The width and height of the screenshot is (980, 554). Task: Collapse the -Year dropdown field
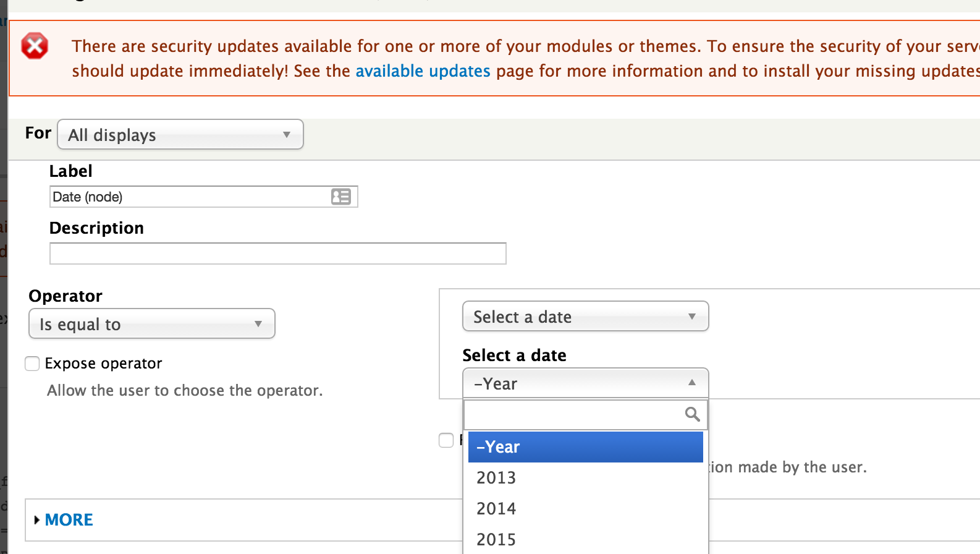click(586, 383)
